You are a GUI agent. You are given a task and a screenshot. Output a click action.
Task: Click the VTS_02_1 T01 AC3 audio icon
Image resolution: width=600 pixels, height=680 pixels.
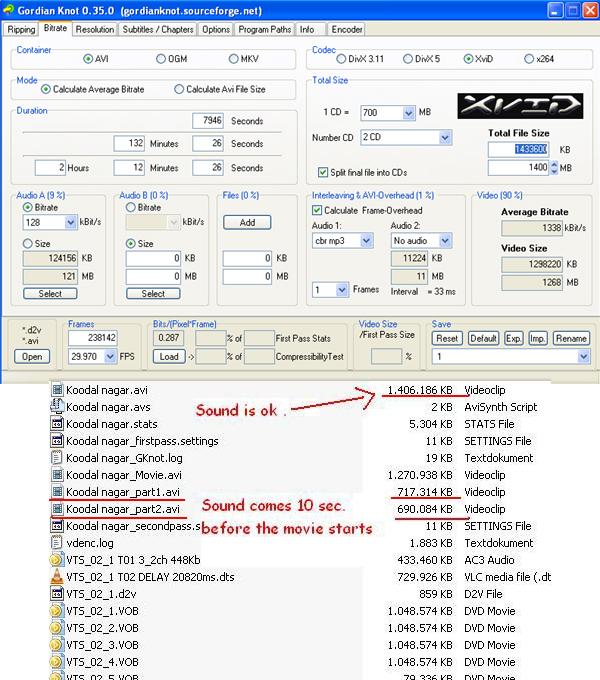click(x=56, y=559)
